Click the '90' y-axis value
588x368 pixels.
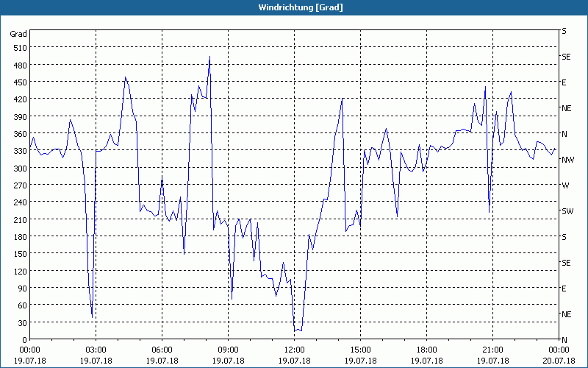pyautogui.click(x=23, y=289)
